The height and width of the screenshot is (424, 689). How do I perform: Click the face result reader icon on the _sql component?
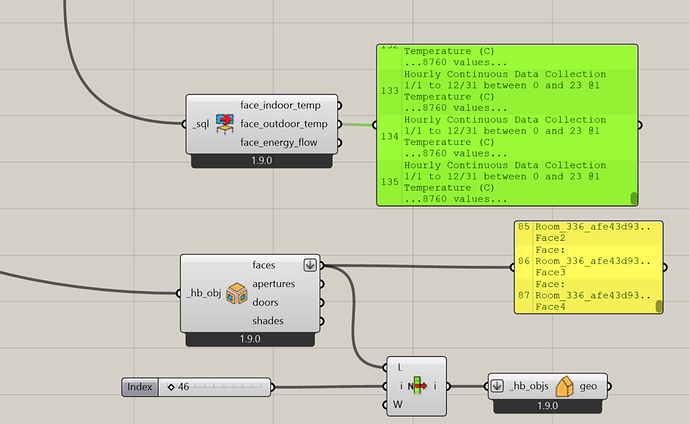tap(224, 124)
